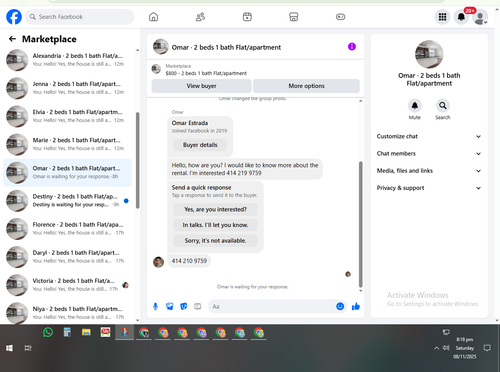Click sender avatar beside '414 210 9759' message
Viewport: 500px width, 372px height.
[158, 262]
